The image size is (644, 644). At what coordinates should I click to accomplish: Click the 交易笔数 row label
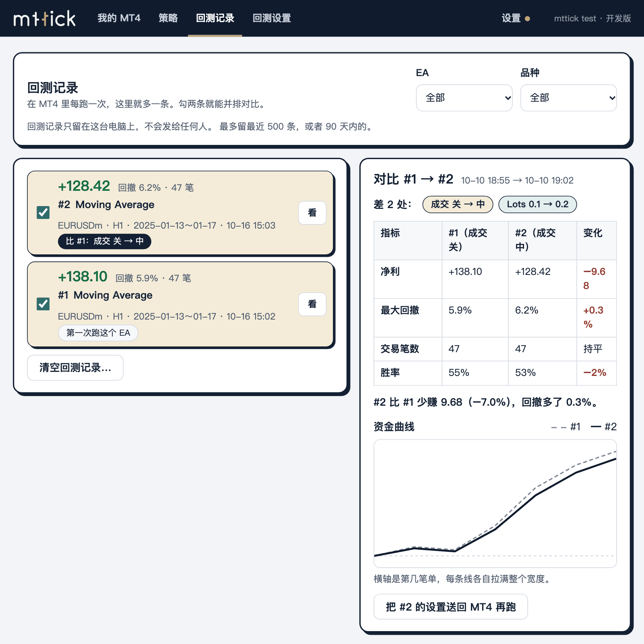pos(400,349)
